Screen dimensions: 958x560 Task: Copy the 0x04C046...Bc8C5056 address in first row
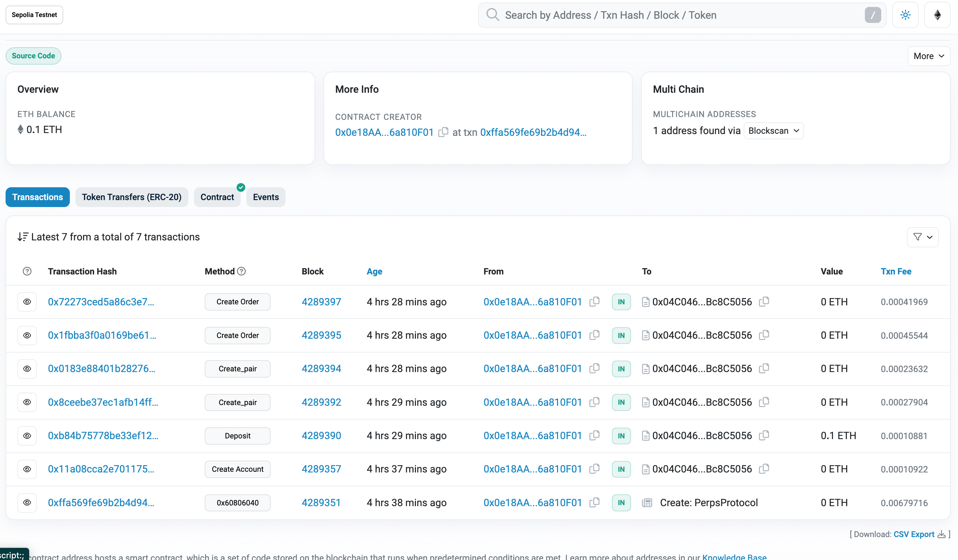tap(764, 302)
